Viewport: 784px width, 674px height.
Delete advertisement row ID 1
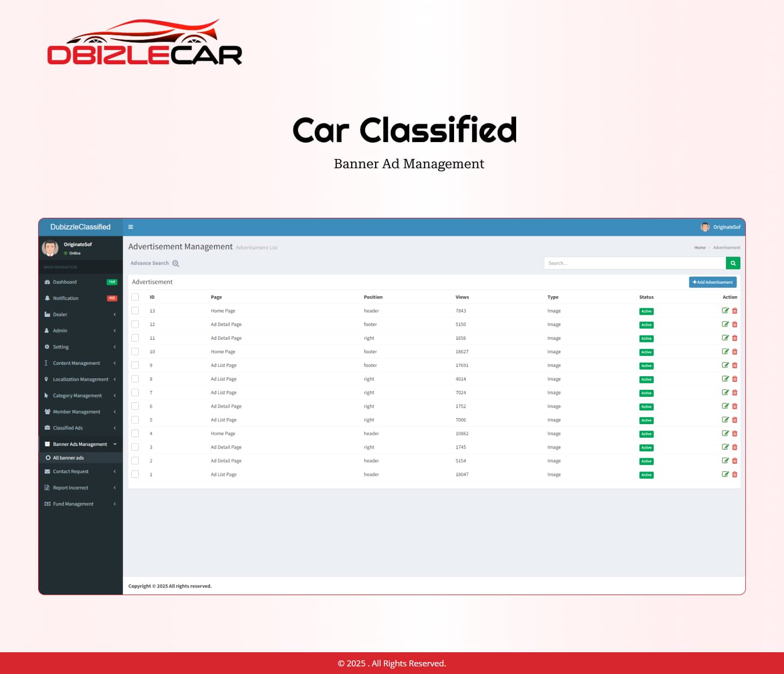(x=734, y=474)
